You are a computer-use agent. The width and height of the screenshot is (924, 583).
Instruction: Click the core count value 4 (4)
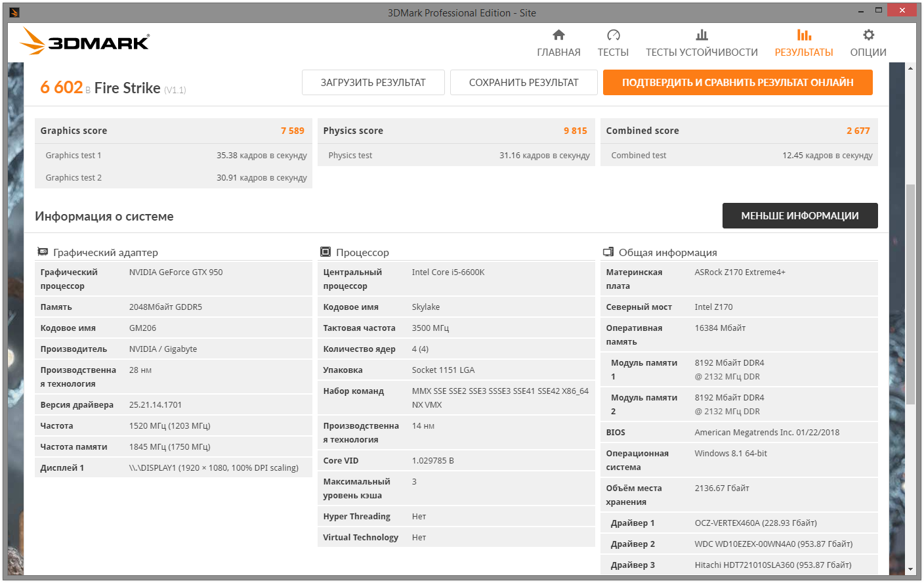coord(420,349)
